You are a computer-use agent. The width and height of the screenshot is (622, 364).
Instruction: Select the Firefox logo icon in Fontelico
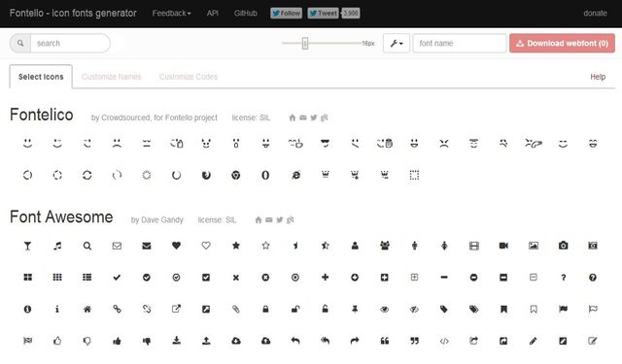206,175
